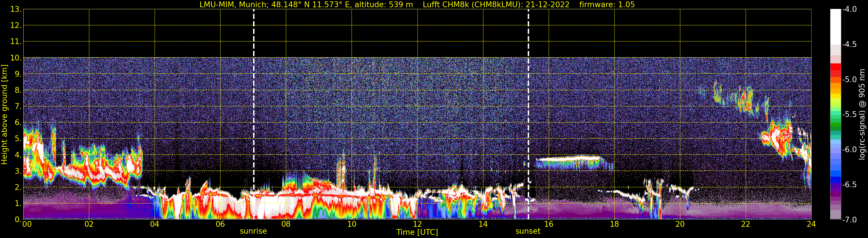
Task: Click the "16" time-axis tick label
Action: (549, 224)
